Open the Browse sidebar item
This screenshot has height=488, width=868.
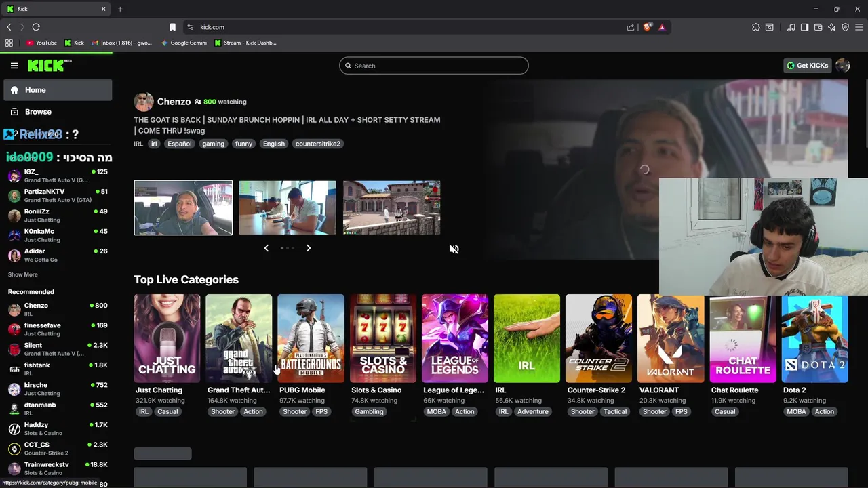click(x=58, y=112)
